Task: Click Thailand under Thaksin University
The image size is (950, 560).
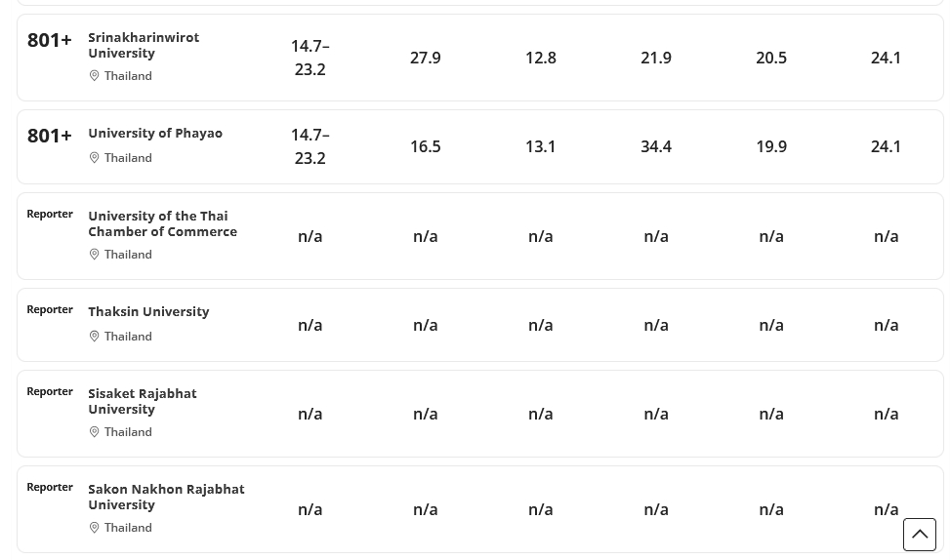Action: 128,337
